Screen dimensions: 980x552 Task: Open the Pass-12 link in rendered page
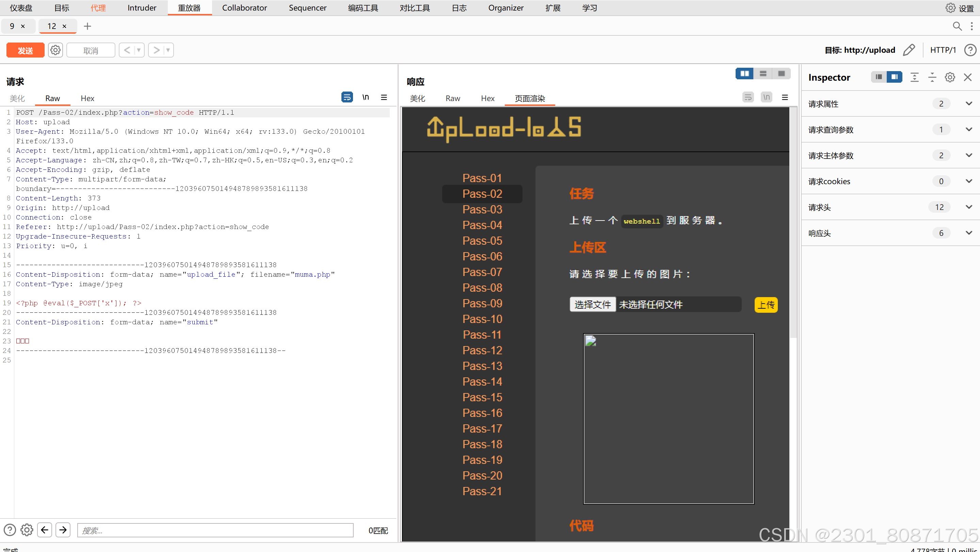click(x=482, y=350)
